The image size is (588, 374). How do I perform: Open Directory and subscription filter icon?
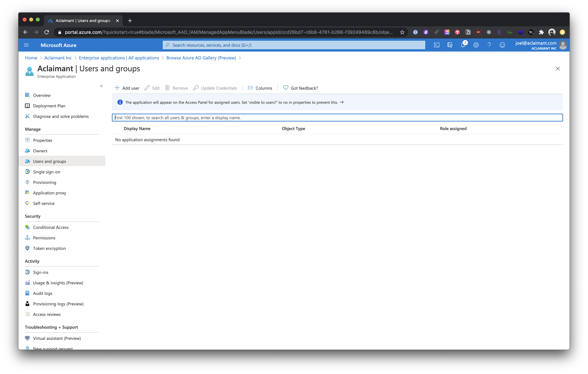tap(450, 45)
